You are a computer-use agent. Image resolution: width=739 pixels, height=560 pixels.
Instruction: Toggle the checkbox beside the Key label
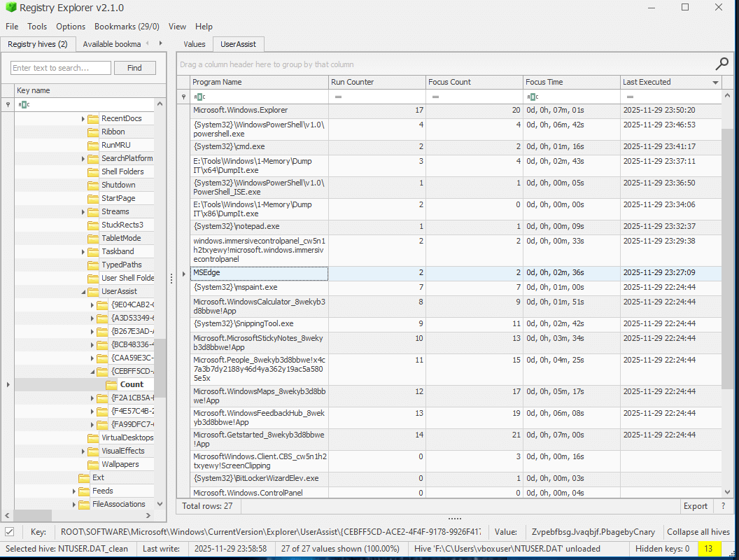[x=10, y=532]
